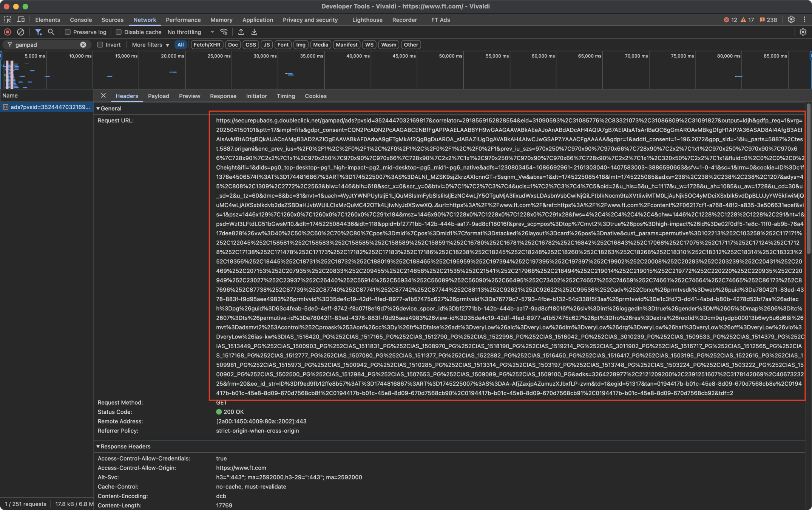Stop recording network log
812x510 pixels.
pyautogui.click(x=8, y=32)
